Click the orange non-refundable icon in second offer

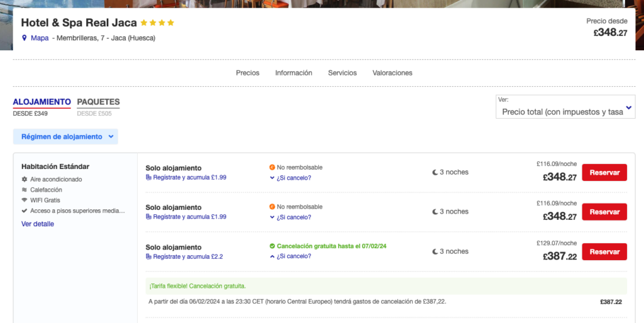[272, 207]
